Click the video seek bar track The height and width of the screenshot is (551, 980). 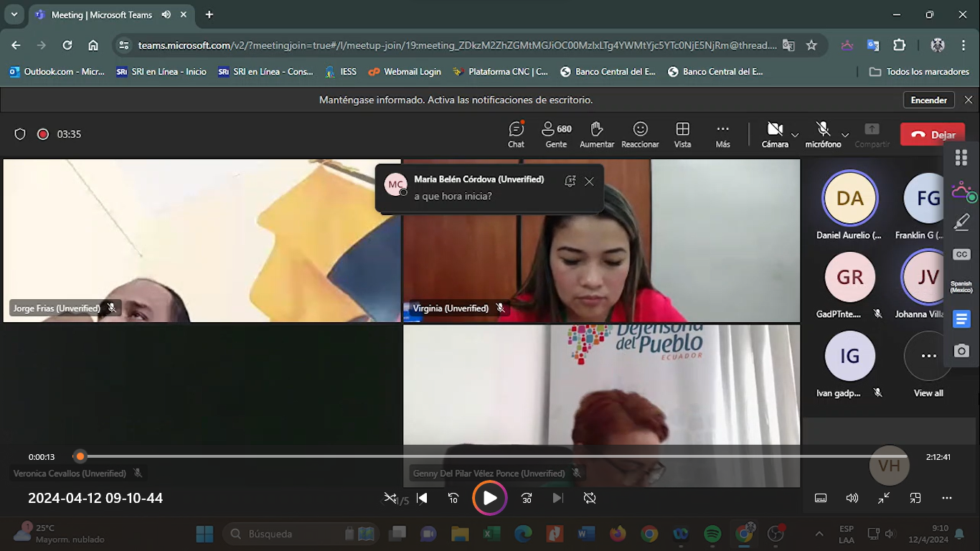pos(495,456)
